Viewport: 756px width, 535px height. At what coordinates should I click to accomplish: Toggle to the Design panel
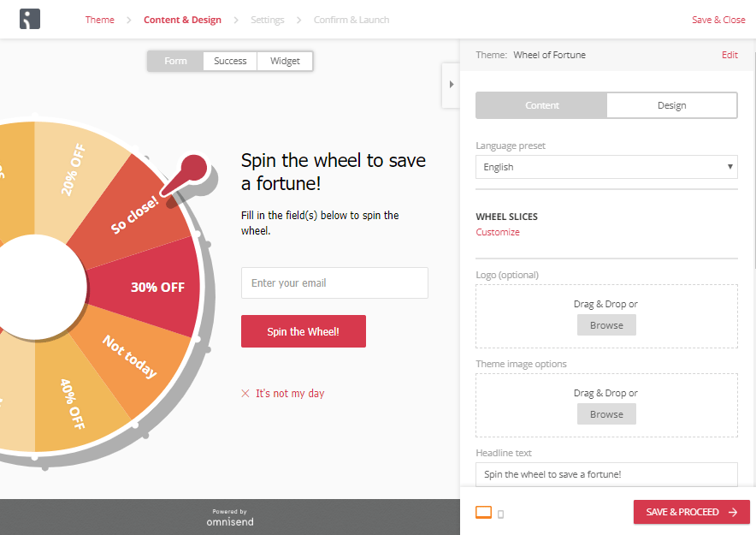pos(671,105)
